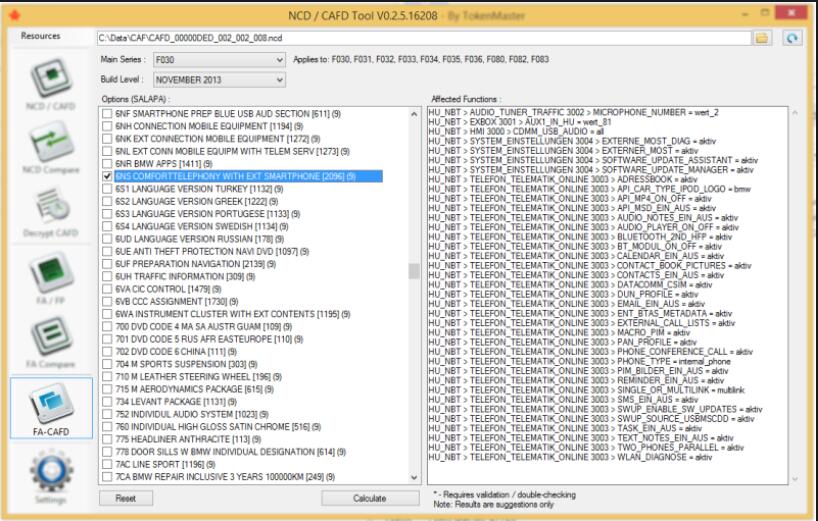Open the Main Series F030 dropdown
Viewport: 818px width, 521px height.
tap(219, 60)
